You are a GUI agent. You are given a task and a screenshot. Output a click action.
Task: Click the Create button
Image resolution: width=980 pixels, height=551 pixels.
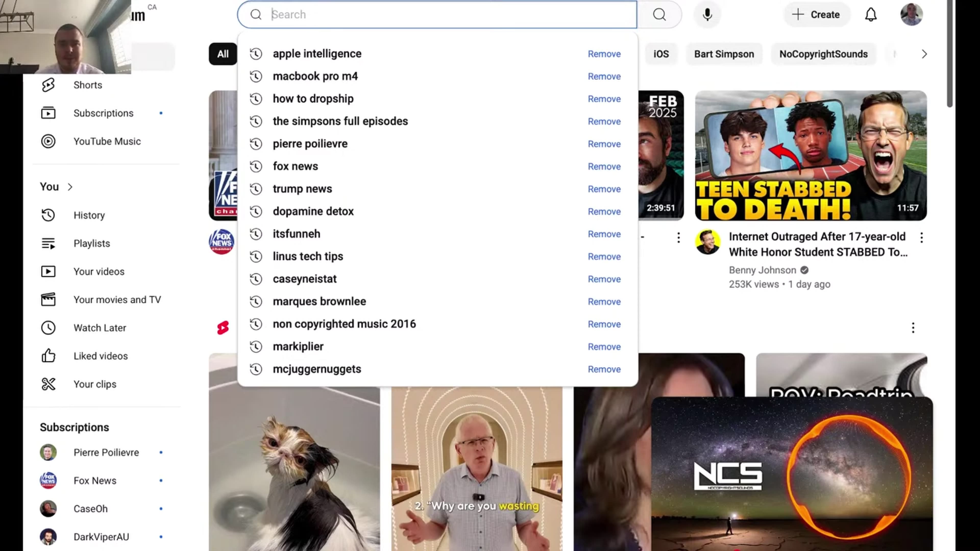click(x=816, y=15)
